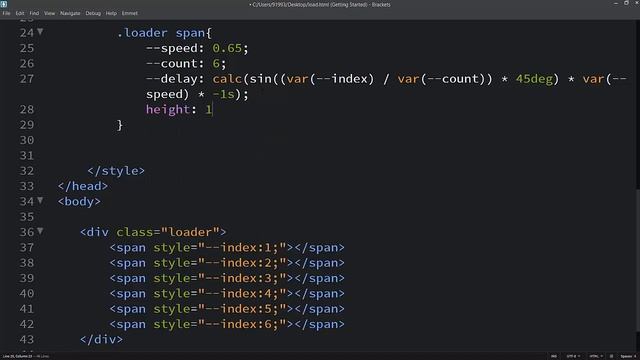Click the closing </div> tag on line 43
This screenshot has height=360, width=640.
(x=101, y=339)
